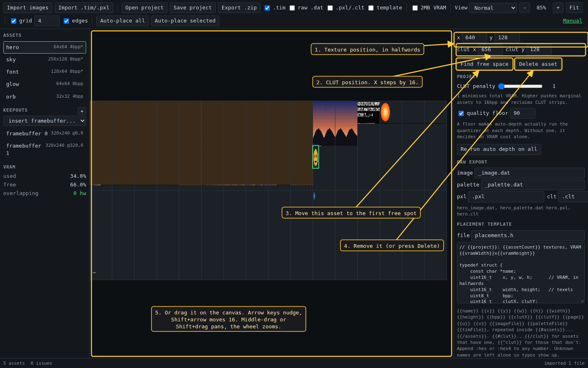Delete the selected asset

(538, 64)
